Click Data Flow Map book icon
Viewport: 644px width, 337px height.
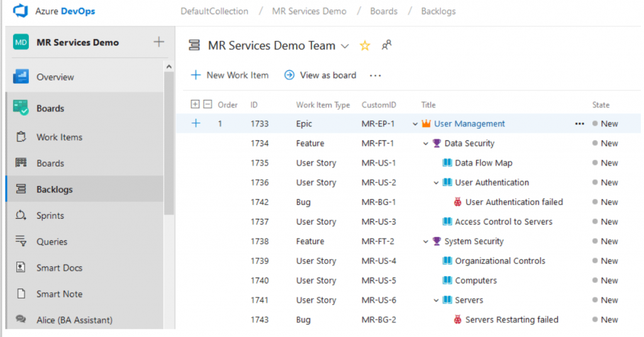click(x=447, y=163)
